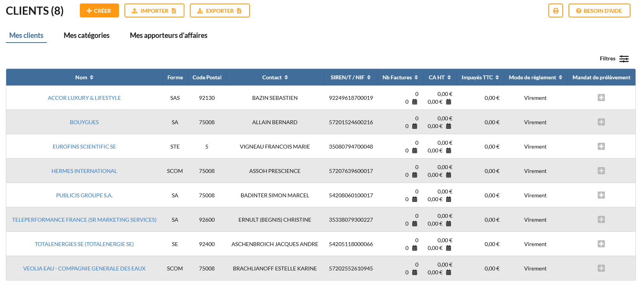Sort by Nb Factures sort arrows
Image resolution: width=644 pixels, height=289 pixels.
point(416,77)
